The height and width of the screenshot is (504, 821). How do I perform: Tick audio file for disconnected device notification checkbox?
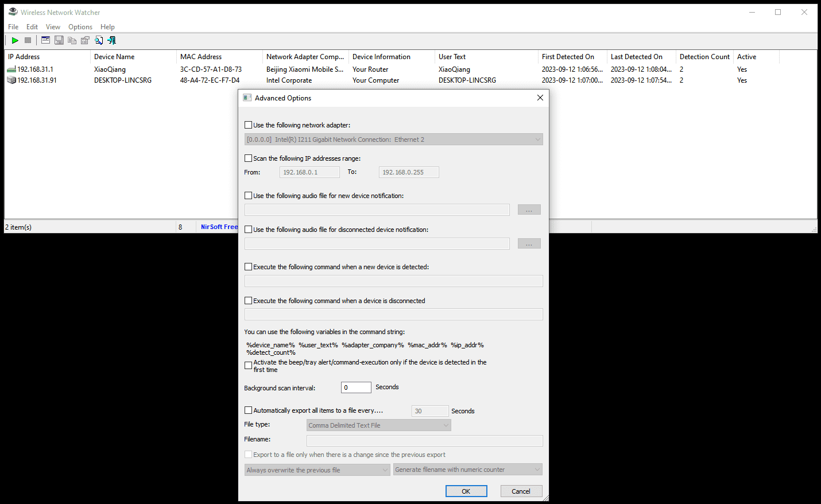249,229
